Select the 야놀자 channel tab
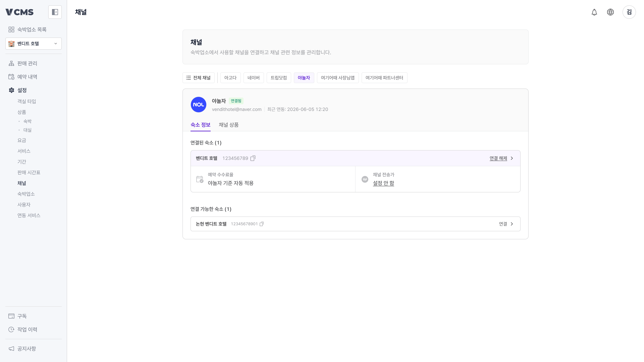Viewport: 644px width, 362px height. tap(304, 78)
